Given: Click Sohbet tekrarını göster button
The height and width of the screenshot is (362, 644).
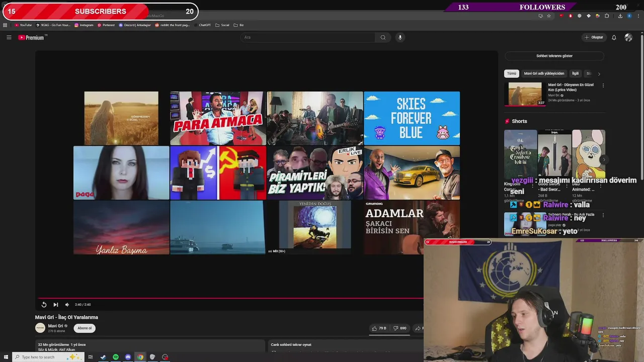Looking at the screenshot, I should (554, 56).
